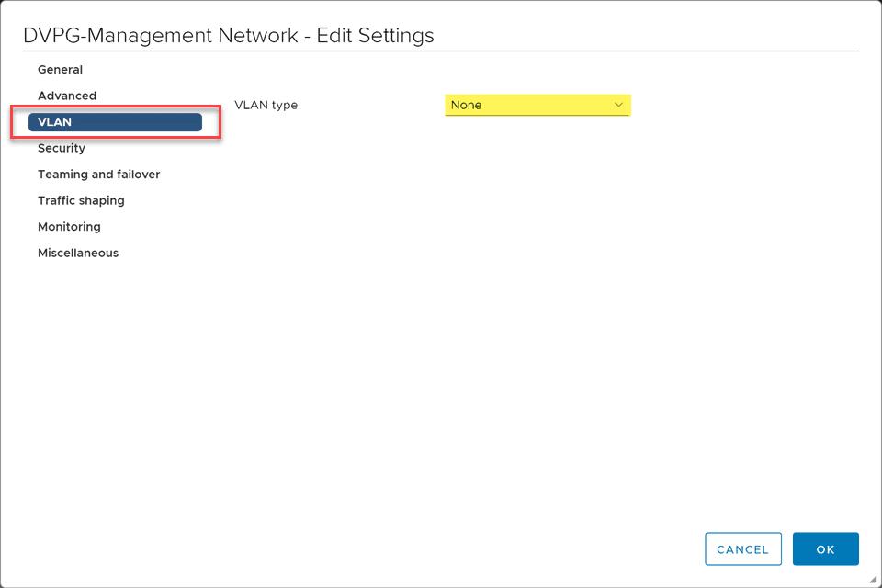Open the General settings section
882x588 pixels.
pos(60,70)
